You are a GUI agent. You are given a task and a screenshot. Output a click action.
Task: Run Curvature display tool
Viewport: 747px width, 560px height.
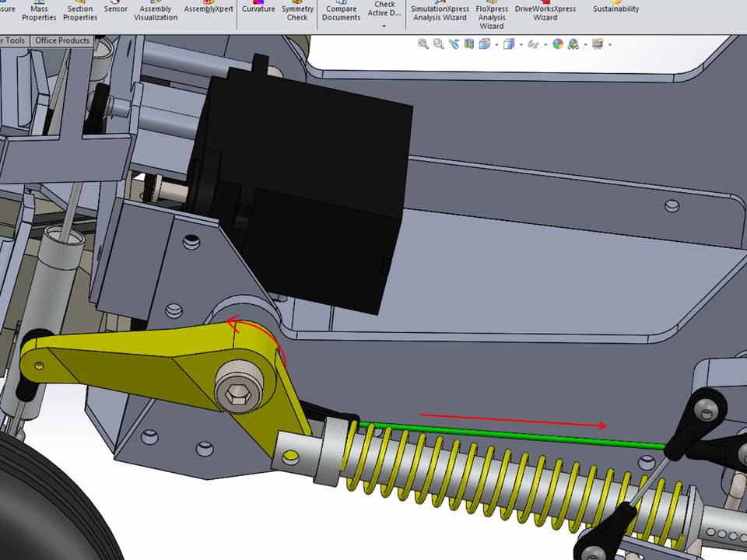click(258, 7)
